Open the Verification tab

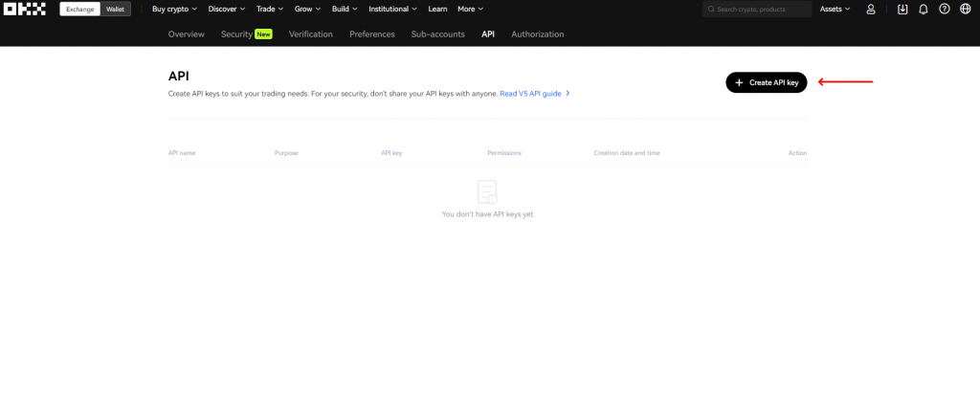310,34
